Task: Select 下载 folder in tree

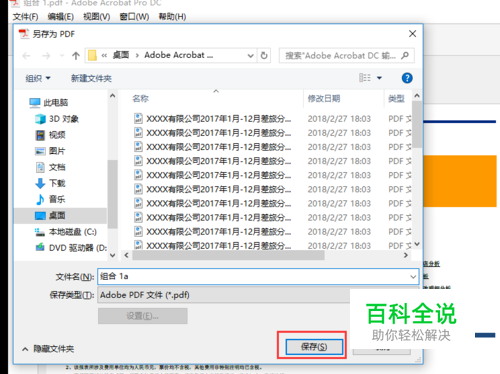Action: pyautogui.click(x=50, y=183)
